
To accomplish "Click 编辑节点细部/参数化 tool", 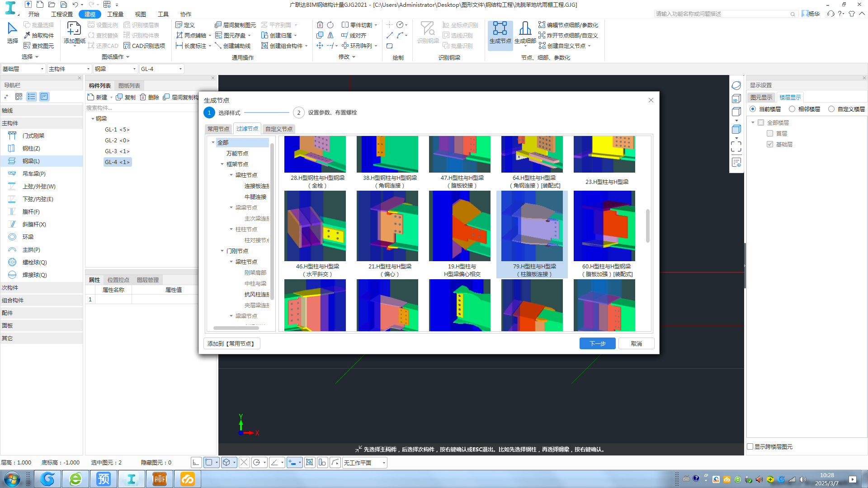I will pyautogui.click(x=568, y=25).
